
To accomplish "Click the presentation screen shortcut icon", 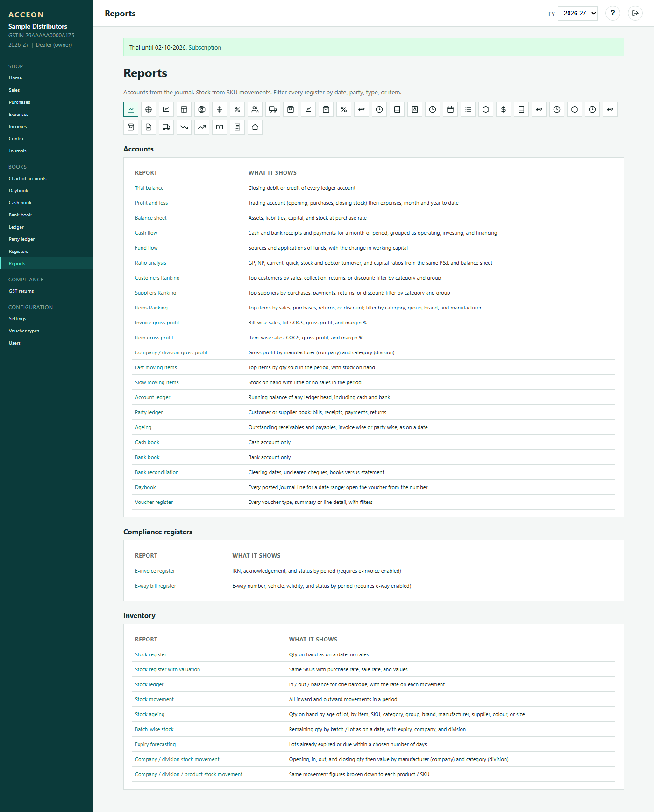I will pyautogui.click(x=202, y=109).
